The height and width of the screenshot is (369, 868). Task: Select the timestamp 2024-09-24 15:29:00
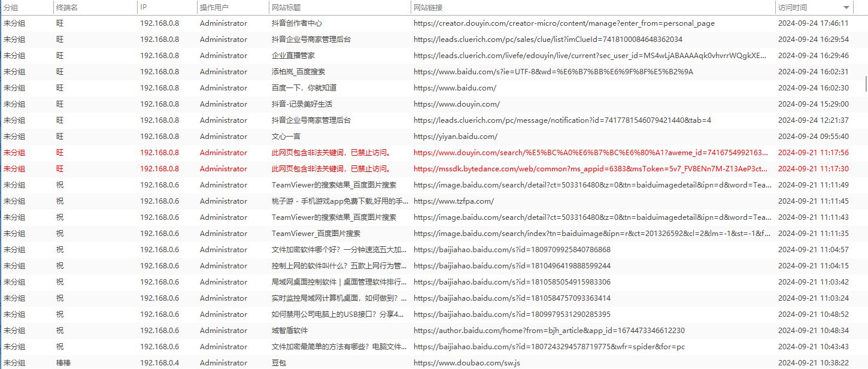click(814, 104)
